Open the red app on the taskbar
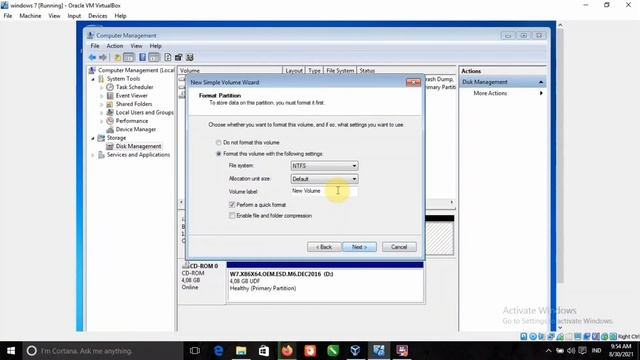The width and height of the screenshot is (640, 360). (x=310, y=351)
